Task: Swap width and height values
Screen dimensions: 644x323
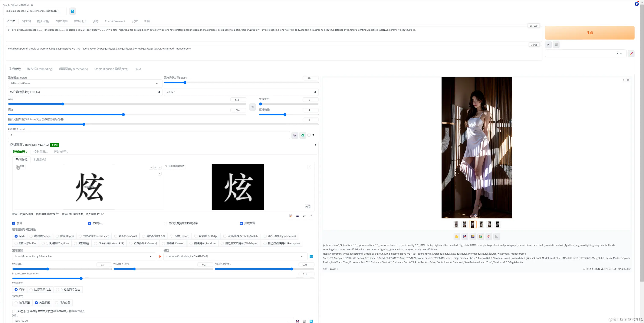Action: click(x=253, y=107)
